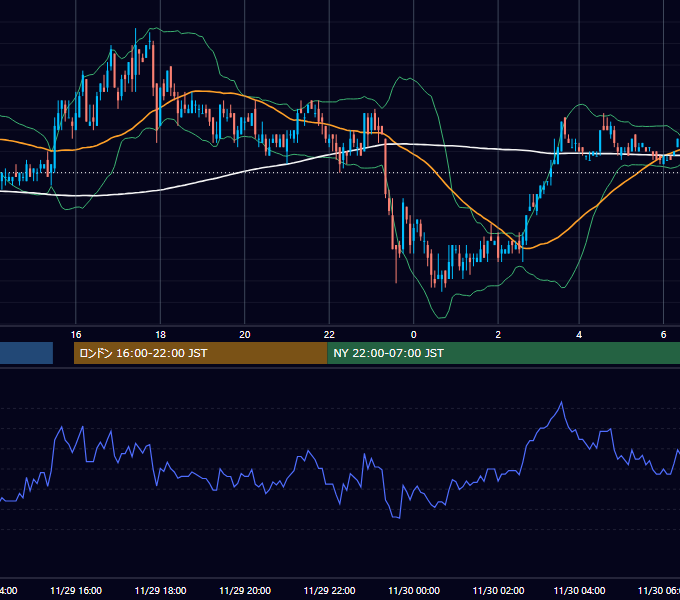Click the blue session bar before ロンドン
Viewport: 680px width, 600px height.
click(x=26, y=353)
